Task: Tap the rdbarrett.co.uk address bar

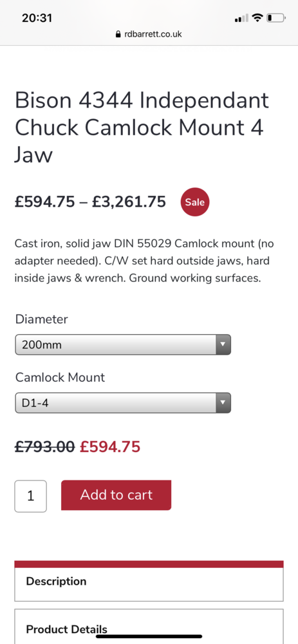Action: coord(149,34)
